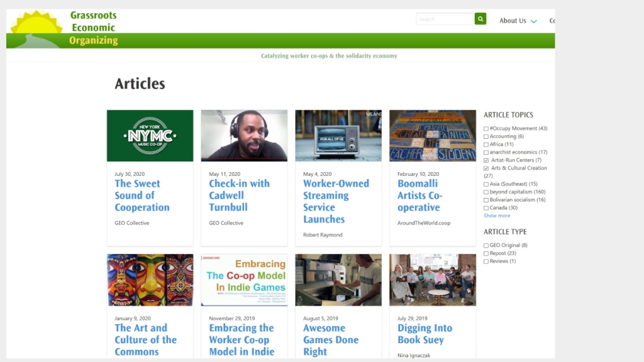This screenshot has width=644, height=362.
Task: Click the green search magnifier button
Action: point(480,19)
